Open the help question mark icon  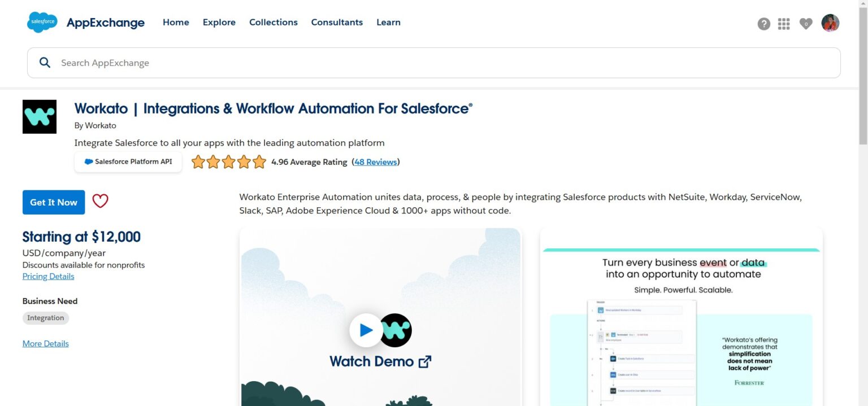[764, 24]
